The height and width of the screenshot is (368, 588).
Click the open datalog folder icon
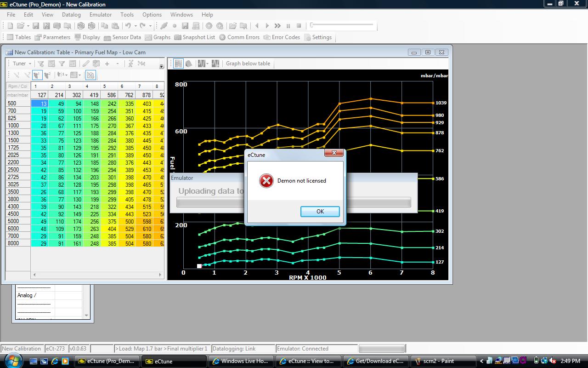pyautogui.click(x=233, y=26)
